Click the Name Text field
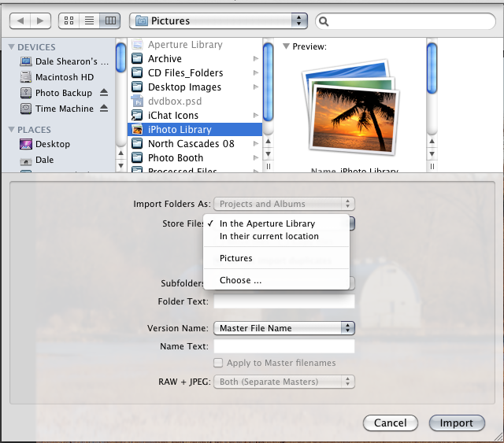This screenshot has width=504, height=443. [x=284, y=346]
